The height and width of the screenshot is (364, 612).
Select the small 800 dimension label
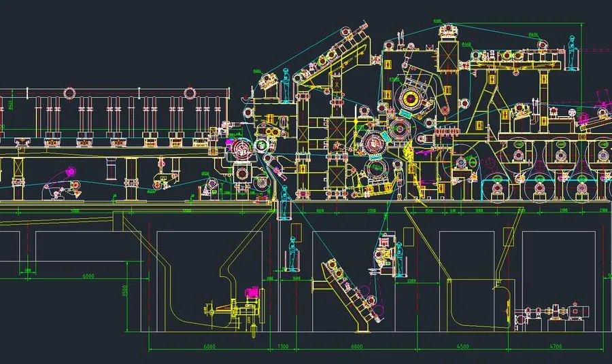[28, 270]
